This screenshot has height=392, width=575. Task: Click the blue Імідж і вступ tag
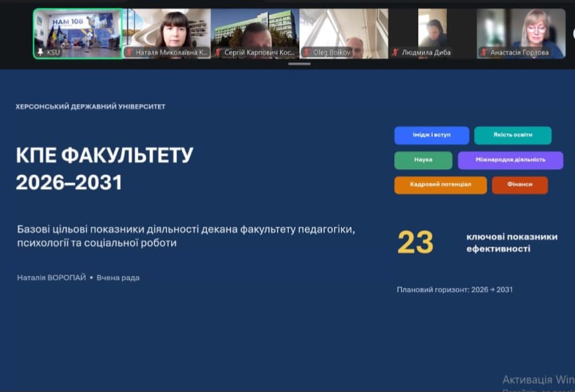coord(432,135)
